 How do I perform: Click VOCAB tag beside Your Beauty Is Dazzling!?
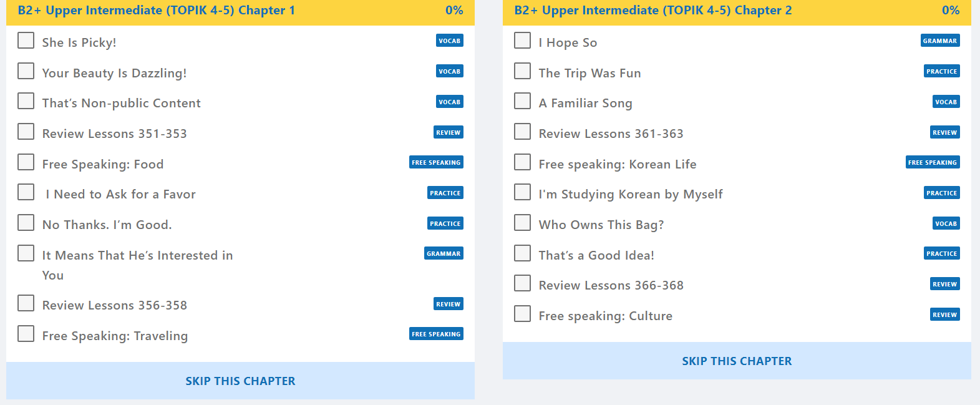[x=450, y=71]
